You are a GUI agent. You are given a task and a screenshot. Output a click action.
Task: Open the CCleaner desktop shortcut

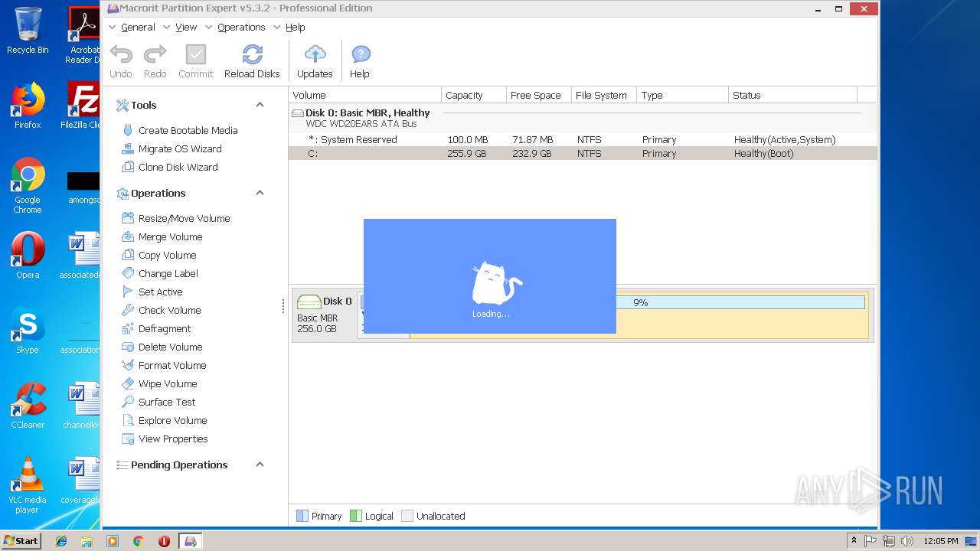tap(28, 406)
